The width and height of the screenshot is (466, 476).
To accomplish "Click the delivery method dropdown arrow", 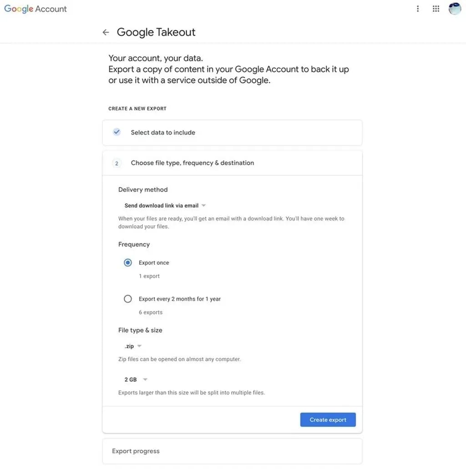I will click(204, 205).
